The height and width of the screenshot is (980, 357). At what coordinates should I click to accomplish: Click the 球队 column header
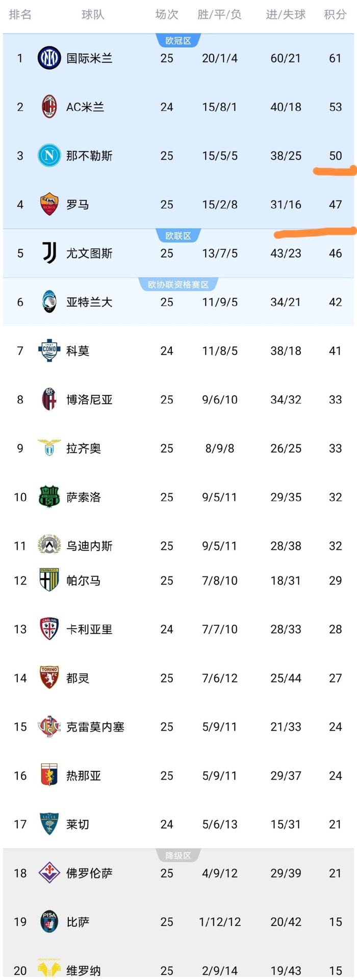pos(93,15)
